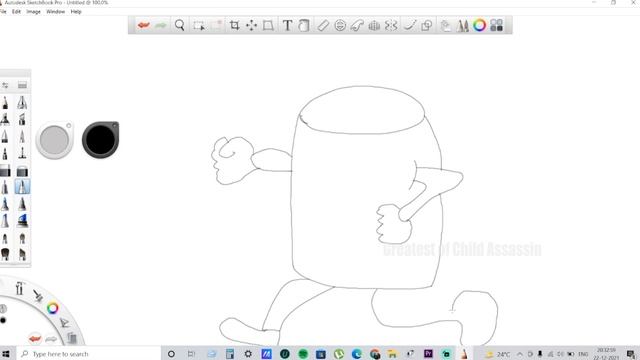Image resolution: width=640 pixels, height=360 pixels.
Task: Select the Text tool
Action: [x=287, y=25]
